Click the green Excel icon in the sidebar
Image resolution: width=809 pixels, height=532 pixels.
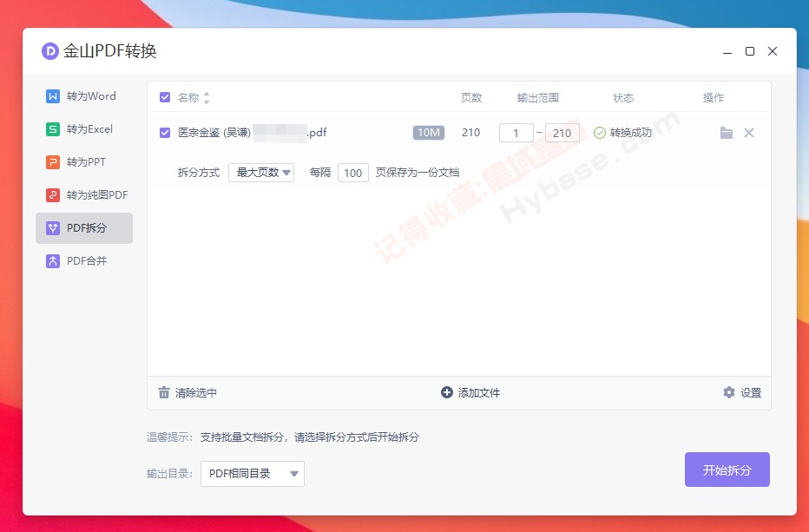tap(53, 129)
